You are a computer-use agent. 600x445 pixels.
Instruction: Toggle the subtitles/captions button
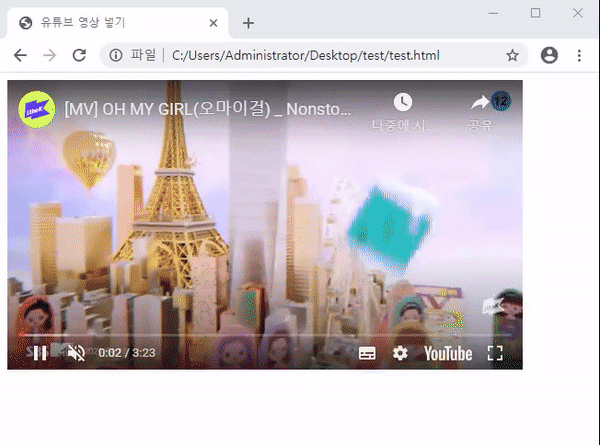pyautogui.click(x=367, y=353)
